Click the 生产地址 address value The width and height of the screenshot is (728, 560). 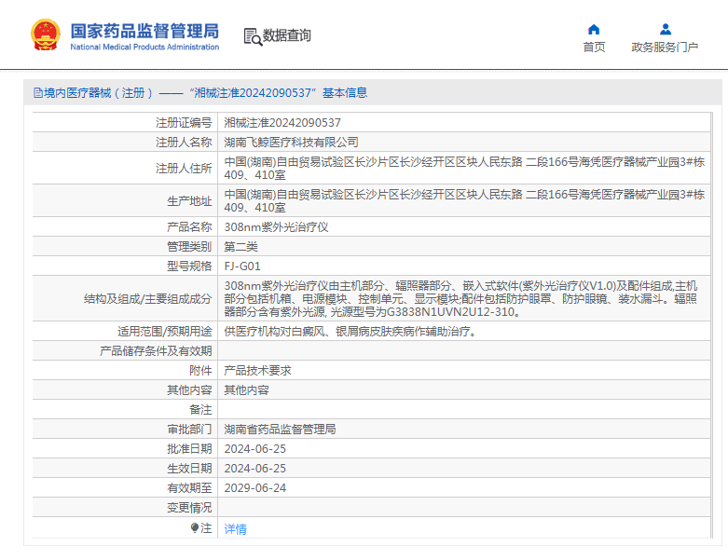pos(464,200)
